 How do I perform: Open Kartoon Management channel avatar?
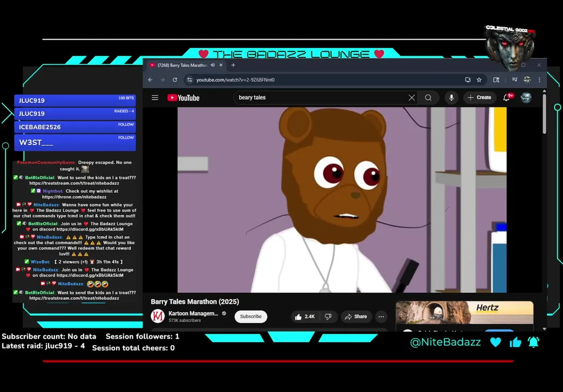(x=157, y=316)
